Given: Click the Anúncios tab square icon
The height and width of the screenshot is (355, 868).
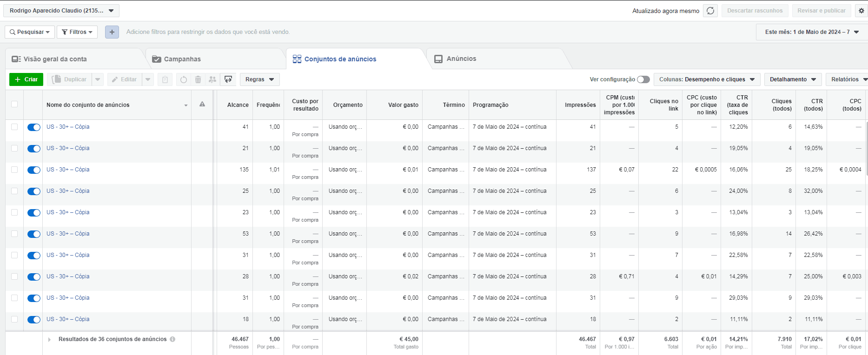Looking at the screenshot, I should (x=438, y=59).
